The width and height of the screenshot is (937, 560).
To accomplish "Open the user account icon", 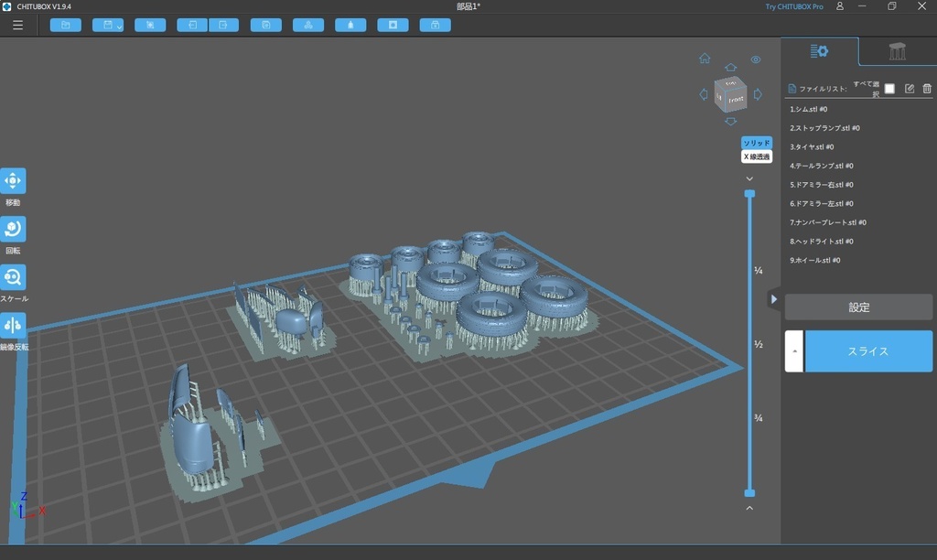I will [840, 6].
